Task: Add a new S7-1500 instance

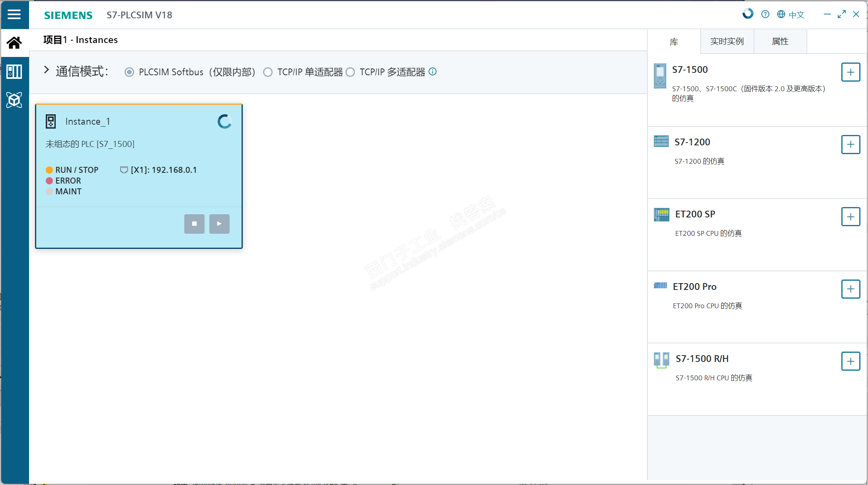Action: pos(850,72)
